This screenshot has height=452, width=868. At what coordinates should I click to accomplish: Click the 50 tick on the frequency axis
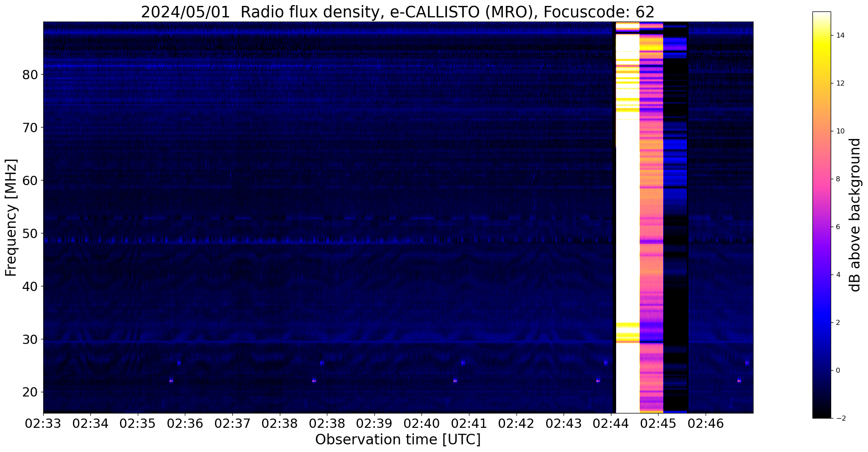(x=31, y=234)
